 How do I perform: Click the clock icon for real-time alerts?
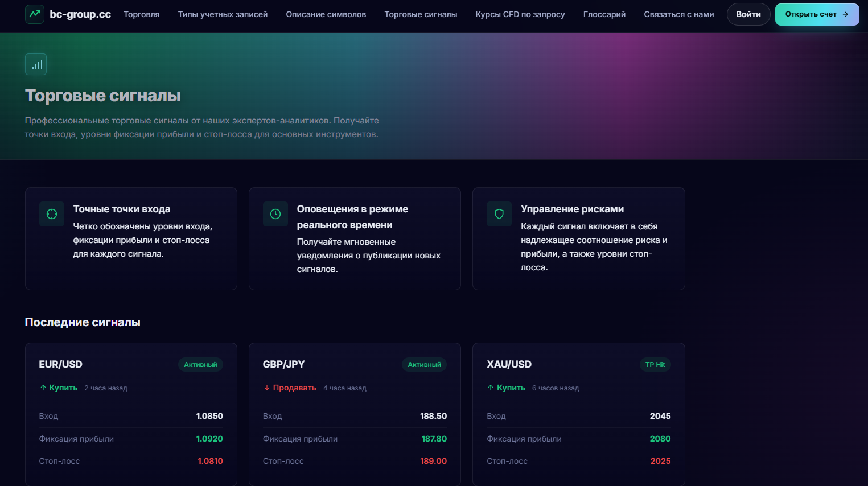click(x=275, y=214)
